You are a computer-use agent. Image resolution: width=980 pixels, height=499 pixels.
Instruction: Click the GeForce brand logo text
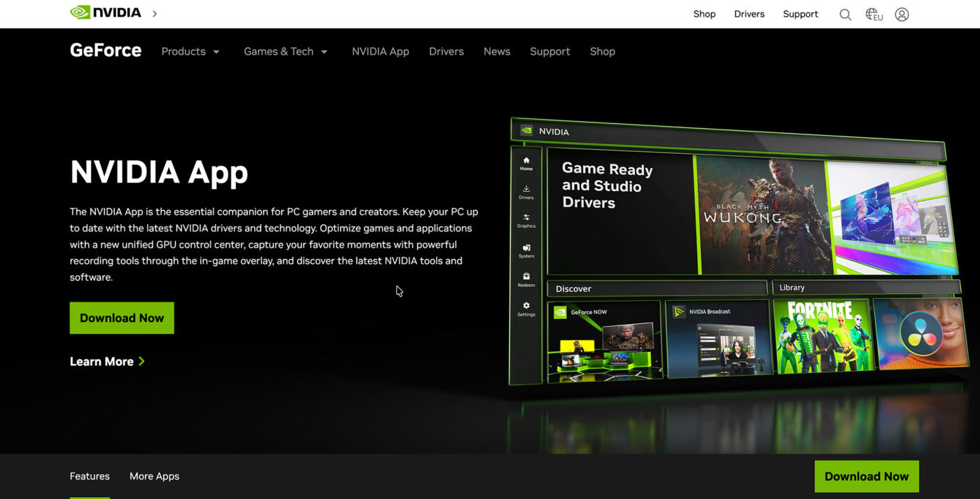pos(106,51)
